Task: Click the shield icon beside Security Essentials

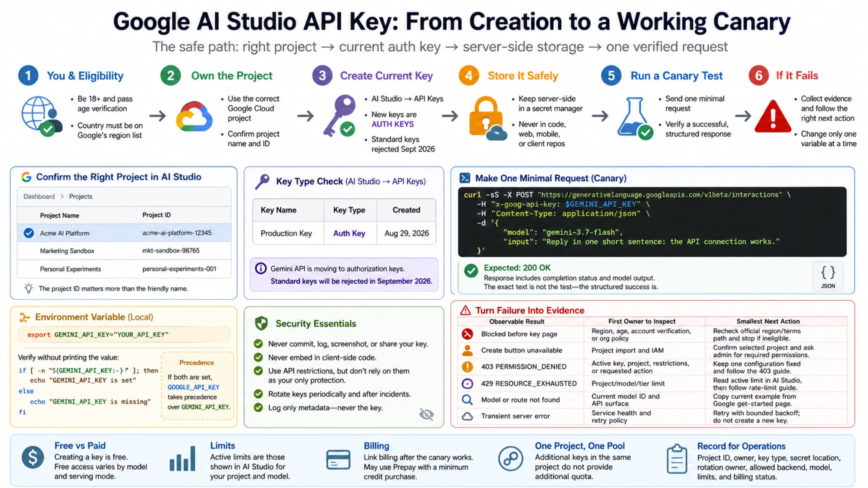Action: (x=261, y=323)
